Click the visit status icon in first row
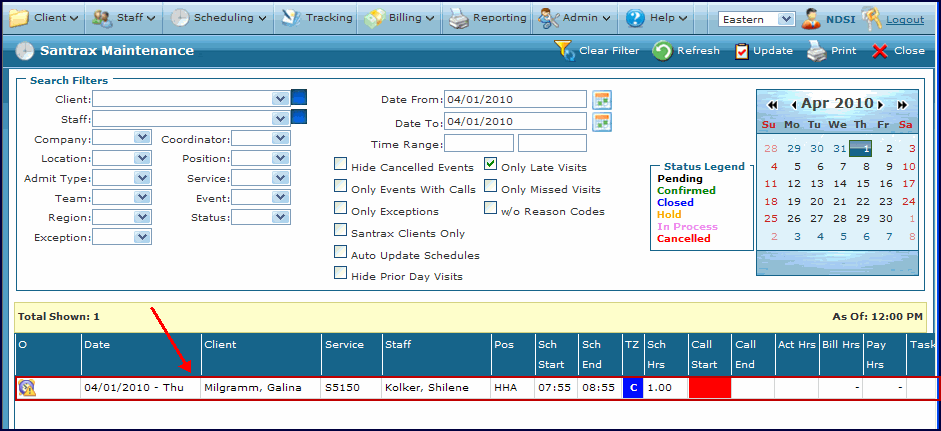The width and height of the screenshot is (941, 431). click(x=26, y=388)
